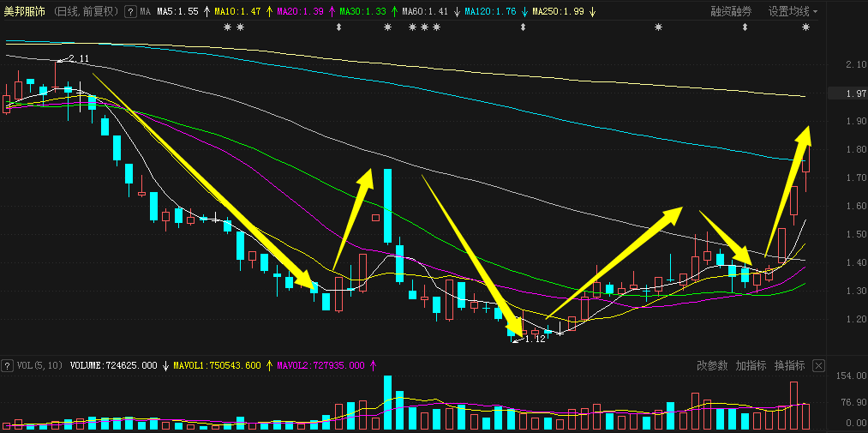
Task: Click the 融资融券 button
Action: pos(731,12)
